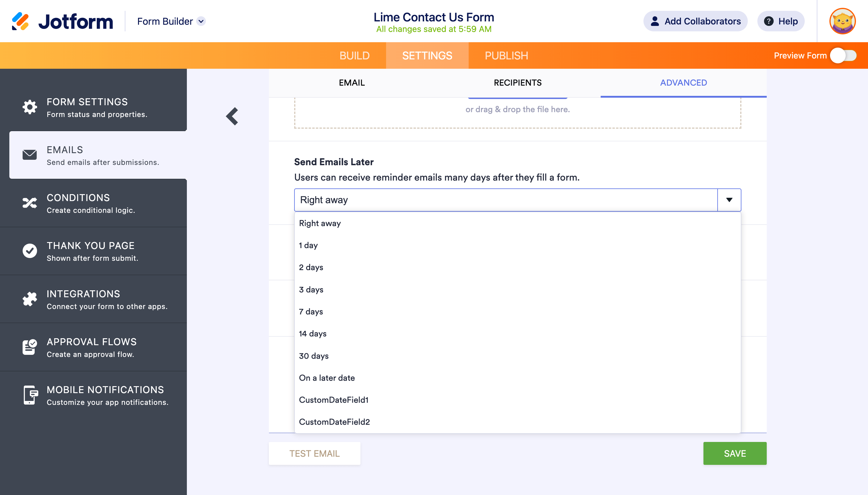
Task: Click the Jotform logo
Action: (x=62, y=21)
